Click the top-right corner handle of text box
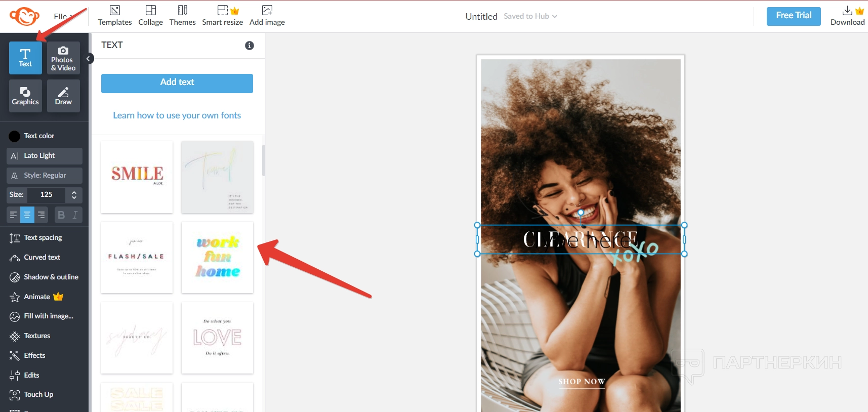The image size is (868, 412). coord(684,225)
